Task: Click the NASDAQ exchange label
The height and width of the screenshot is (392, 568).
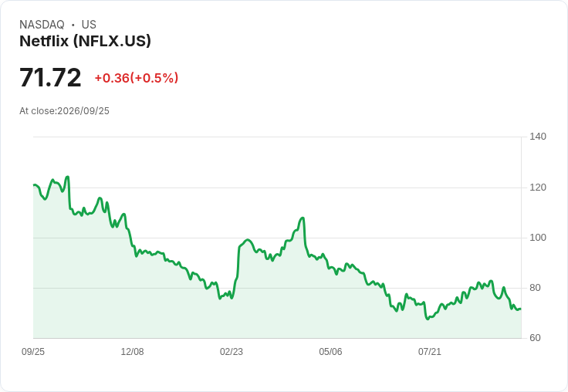Action: (42, 25)
